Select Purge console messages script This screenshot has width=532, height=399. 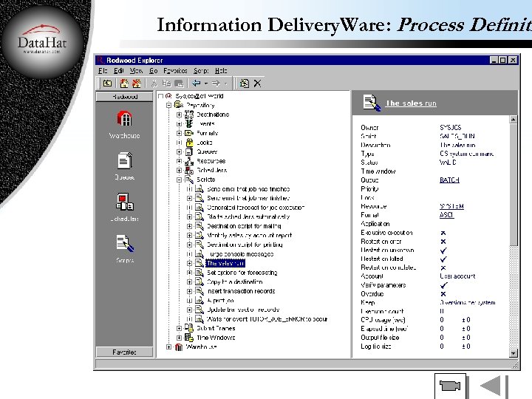240,254
